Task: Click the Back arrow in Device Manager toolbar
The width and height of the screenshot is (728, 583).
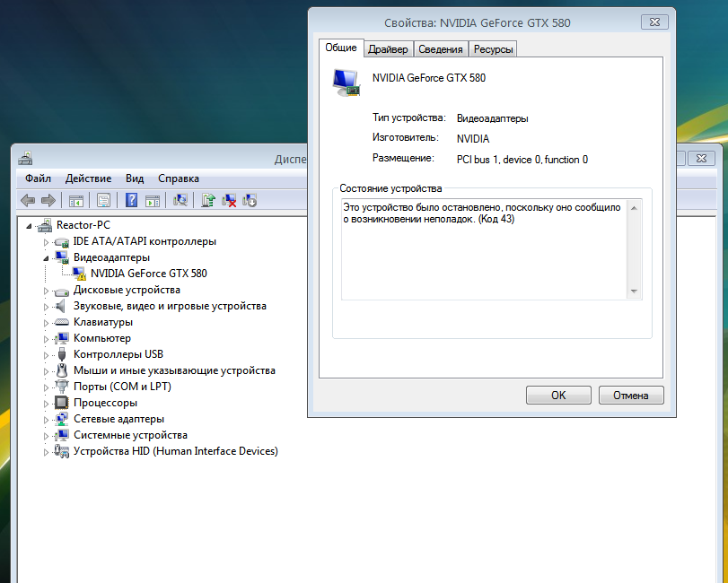Action: (28, 200)
